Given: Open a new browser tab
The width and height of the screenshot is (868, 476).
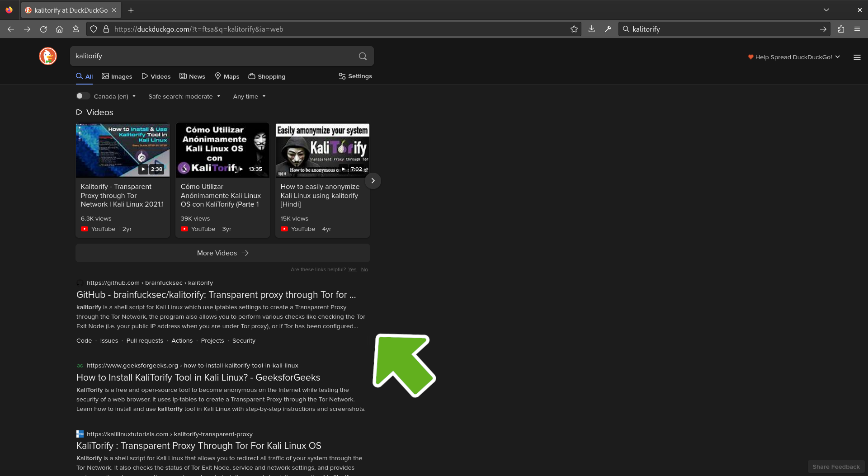Looking at the screenshot, I should point(131,10).
